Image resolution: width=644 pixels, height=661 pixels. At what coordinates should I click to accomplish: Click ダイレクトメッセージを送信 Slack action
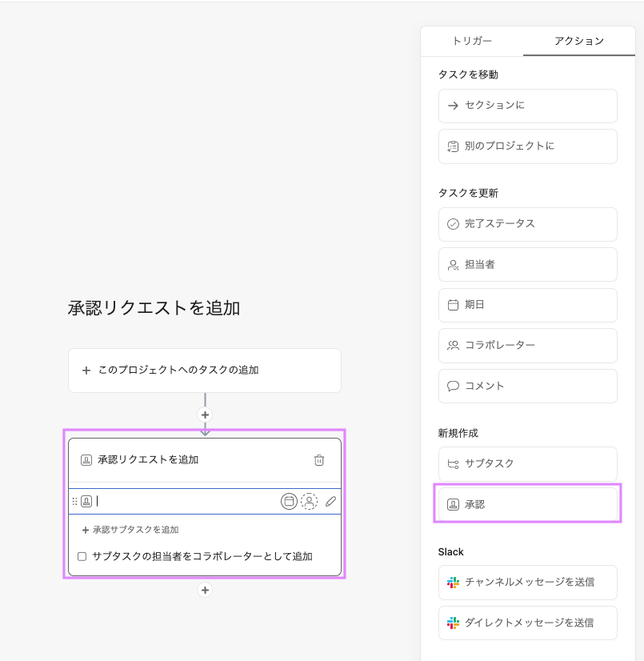pyautogui.click(x=527, y=623)
